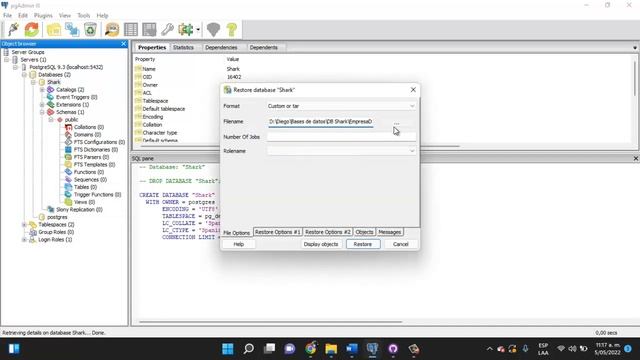Click the drop object recycle bin icon
This screenshot has width=640, height=360.
[x=90, y=29]
